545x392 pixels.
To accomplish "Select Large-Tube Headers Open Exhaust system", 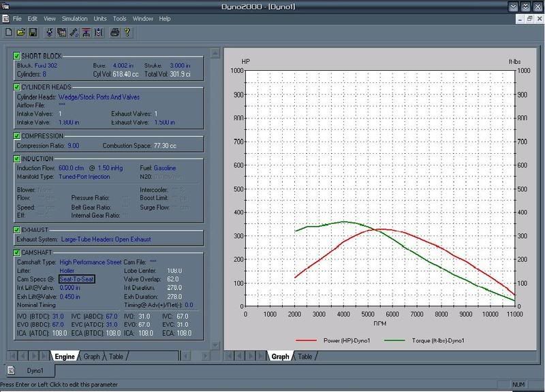I will pos(106,240).
